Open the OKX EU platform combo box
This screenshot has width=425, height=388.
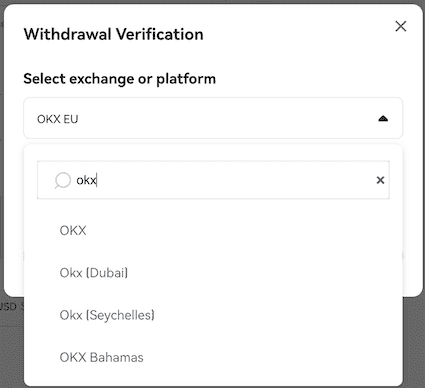point(213,118)
